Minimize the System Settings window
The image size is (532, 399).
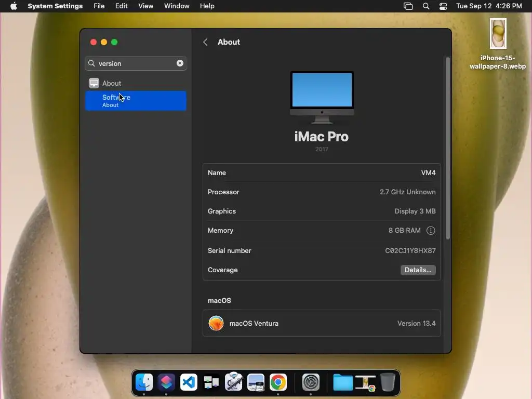pos(104,42)
